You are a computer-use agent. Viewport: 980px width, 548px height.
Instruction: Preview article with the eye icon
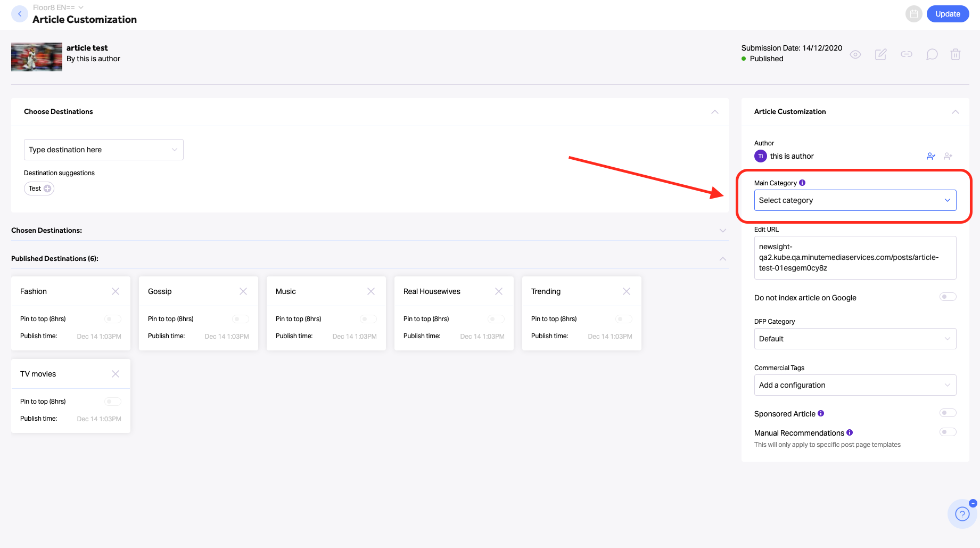coord(855,54)
